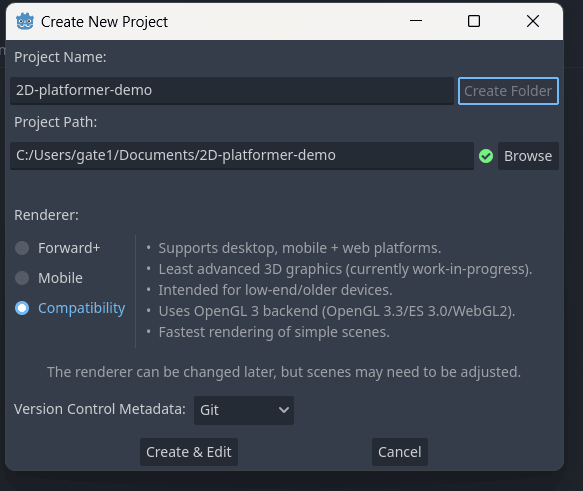Choose the Mobile renderer radio button
This screenshot has width=583, height=491.
pos(49,278)
